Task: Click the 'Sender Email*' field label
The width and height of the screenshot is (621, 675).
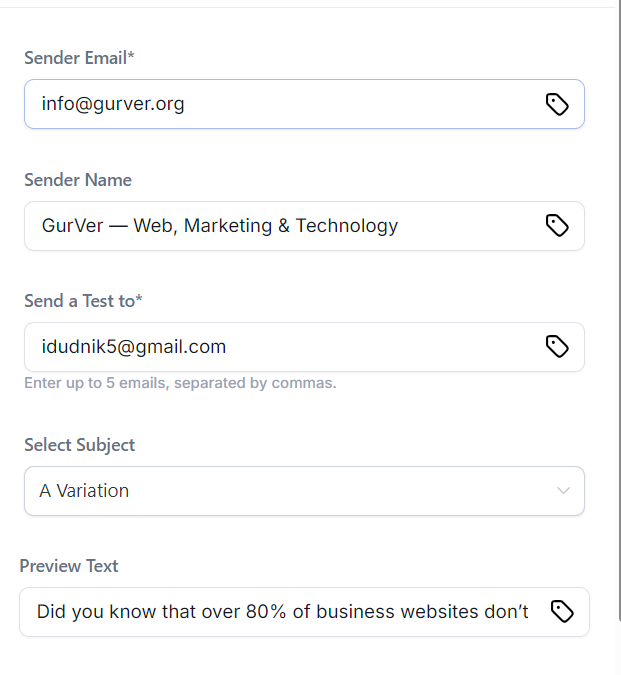Action: click(79, 58)
